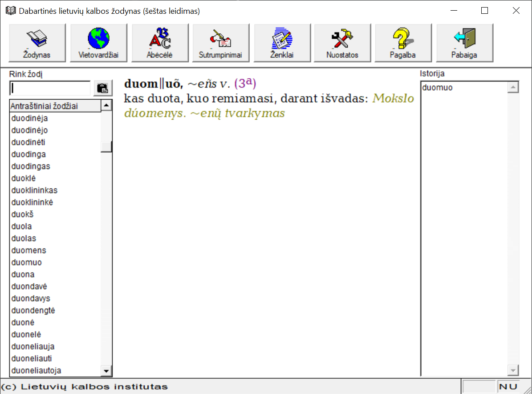The height and width of the screenshot is (394, 532).
Task: Select the word "duomens"
Action: [29, 250]
